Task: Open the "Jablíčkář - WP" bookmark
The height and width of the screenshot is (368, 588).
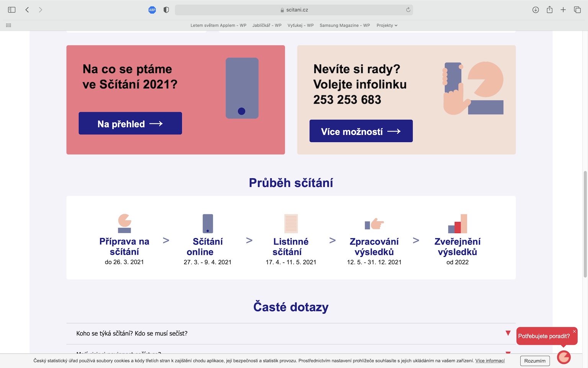Action: 267,25
